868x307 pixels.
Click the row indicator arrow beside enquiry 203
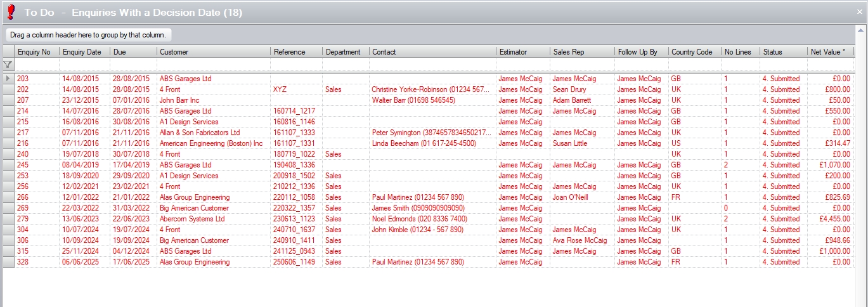coord(8,79)
